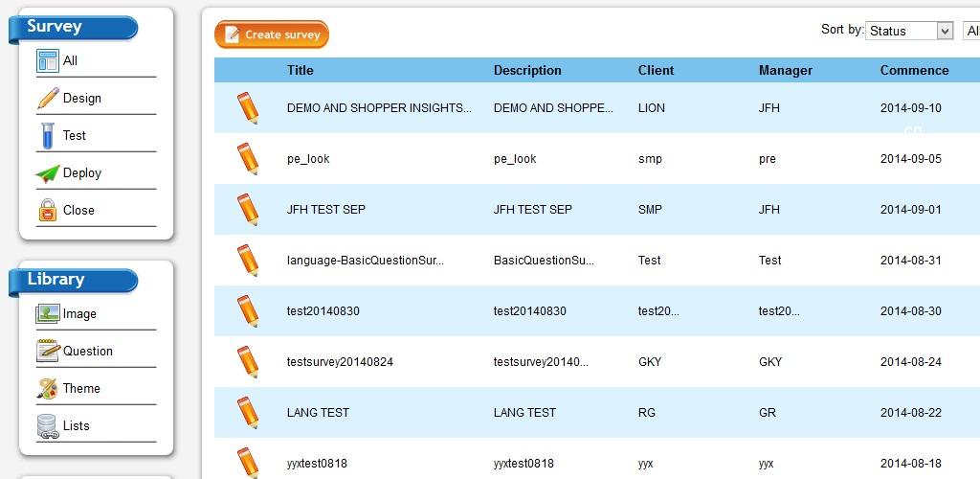Click commence date 2014-08-31
The width and height of the screenshot is (980, 479).
click(911, 261)
